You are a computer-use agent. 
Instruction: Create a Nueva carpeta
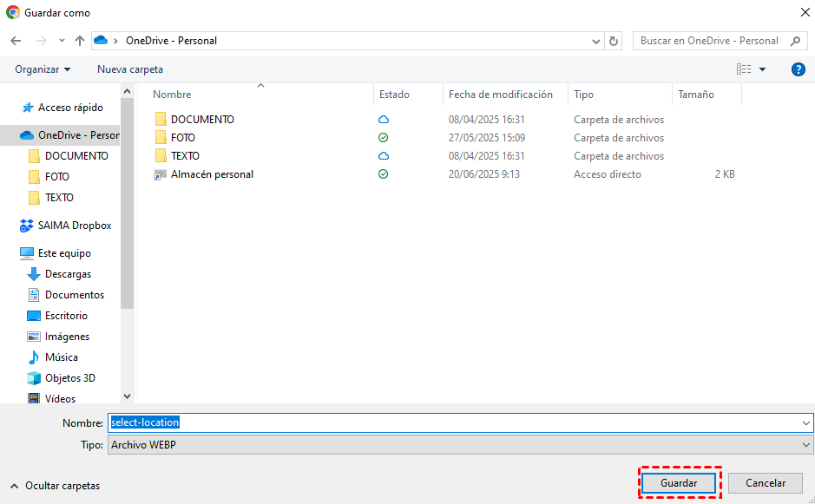pos(130,69)
